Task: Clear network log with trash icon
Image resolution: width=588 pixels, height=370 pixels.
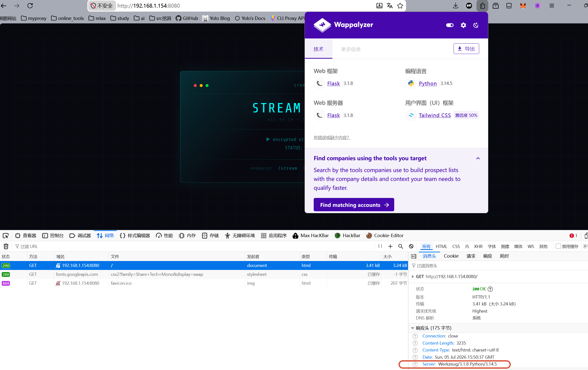Action: click(6, 246)
